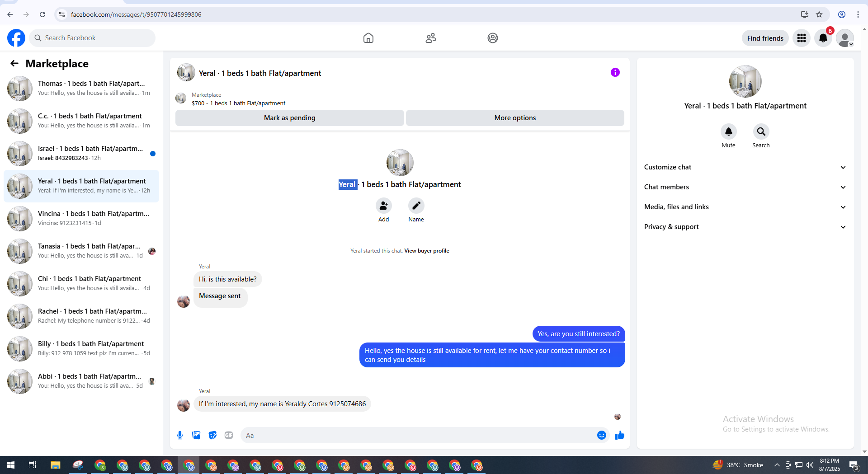Image resolution: width=868 pixels, height=474 pixels.
Task: Open the taskbar clock and date
Action: tap(829, 465)
